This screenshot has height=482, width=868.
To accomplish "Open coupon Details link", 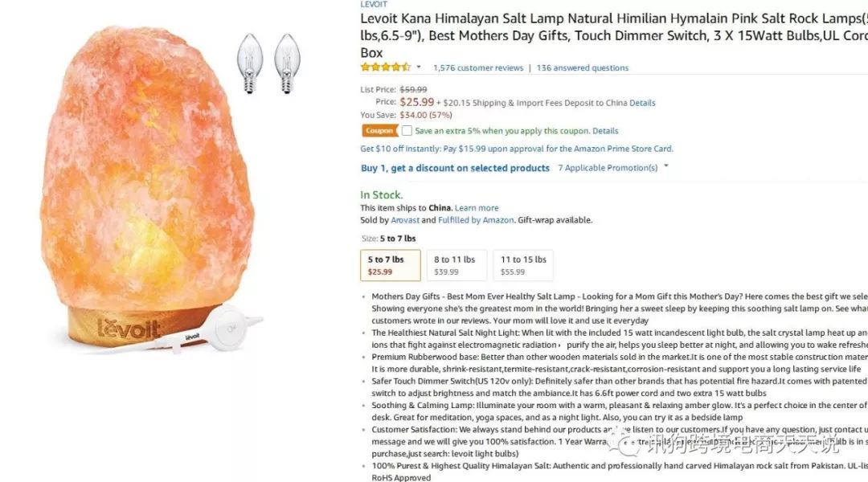I will [x=605, y=131].
